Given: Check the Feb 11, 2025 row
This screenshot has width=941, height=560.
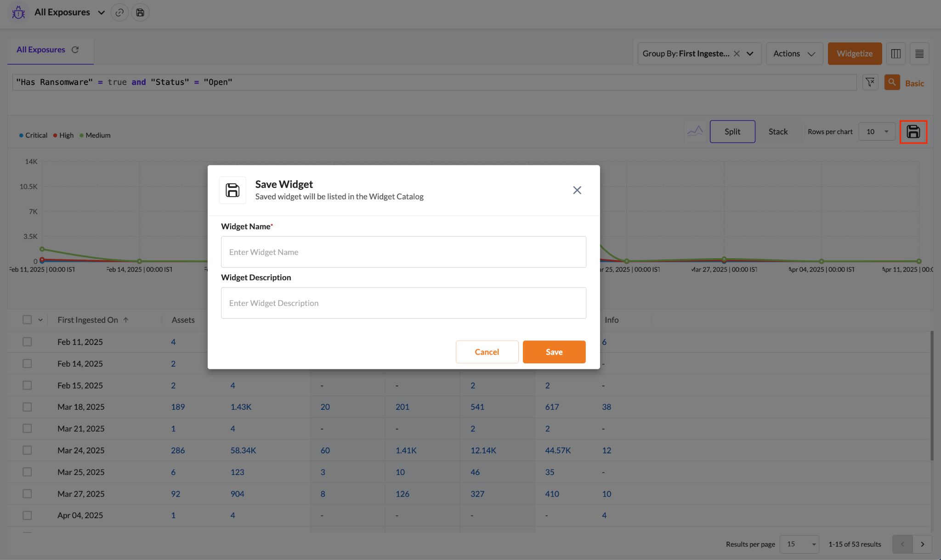Looking at the screenshot, I should (27, 342).
